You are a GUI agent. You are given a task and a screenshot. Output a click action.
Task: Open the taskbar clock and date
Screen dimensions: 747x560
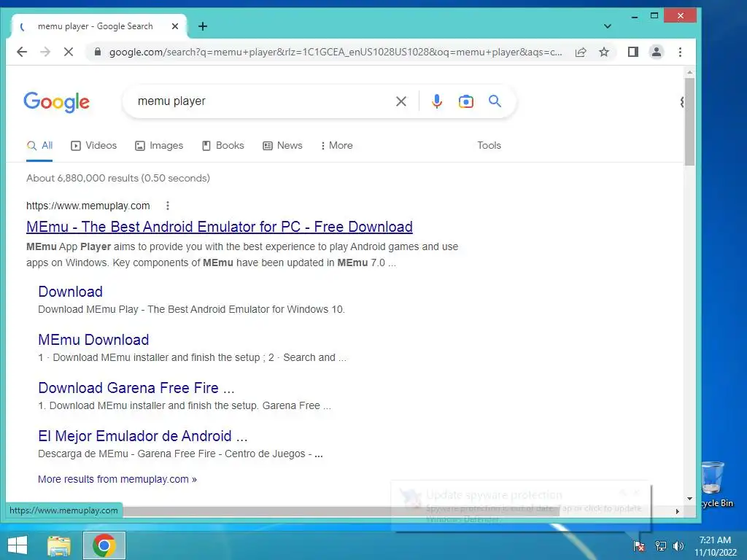point(715,546)
